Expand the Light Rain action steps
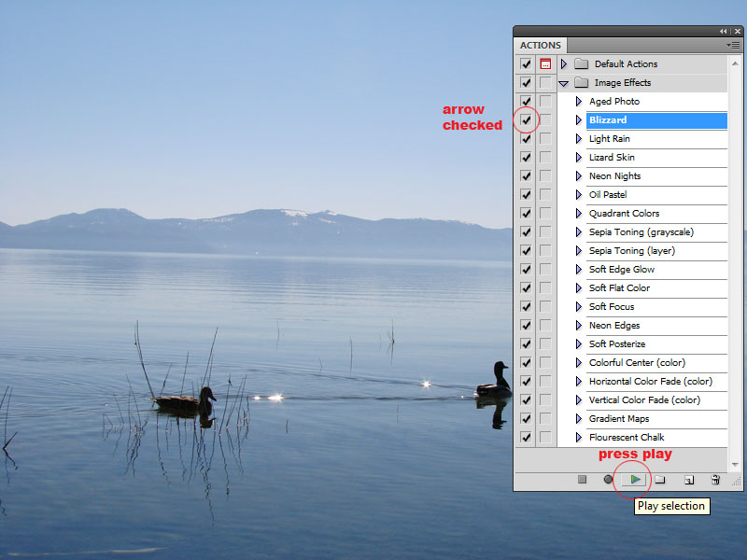This screenshot has width=747, height=560. click(x=578, y=138)
